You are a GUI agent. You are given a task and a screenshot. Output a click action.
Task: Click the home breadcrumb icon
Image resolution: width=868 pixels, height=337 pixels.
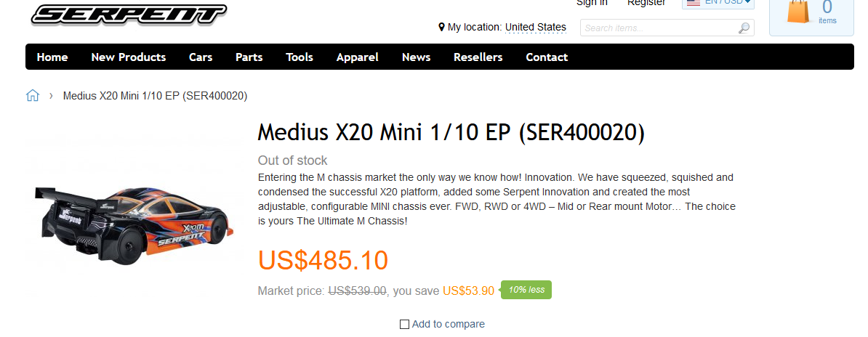(33, 96)
